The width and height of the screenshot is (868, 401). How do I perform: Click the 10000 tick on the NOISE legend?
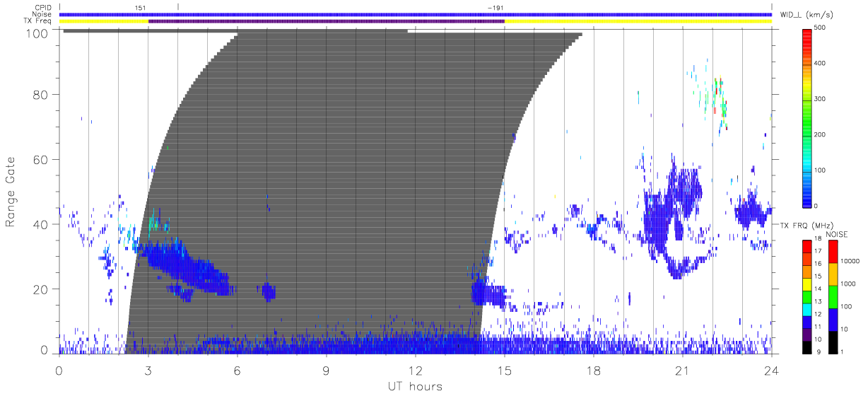[x=850, y=261]
